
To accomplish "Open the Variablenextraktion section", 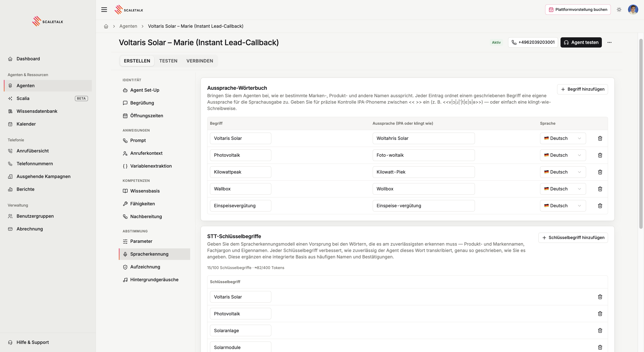I will (x=154, y=166).
